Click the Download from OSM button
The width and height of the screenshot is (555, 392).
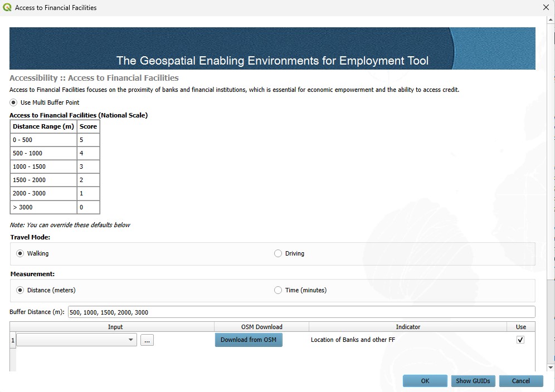tap(249, 340)
